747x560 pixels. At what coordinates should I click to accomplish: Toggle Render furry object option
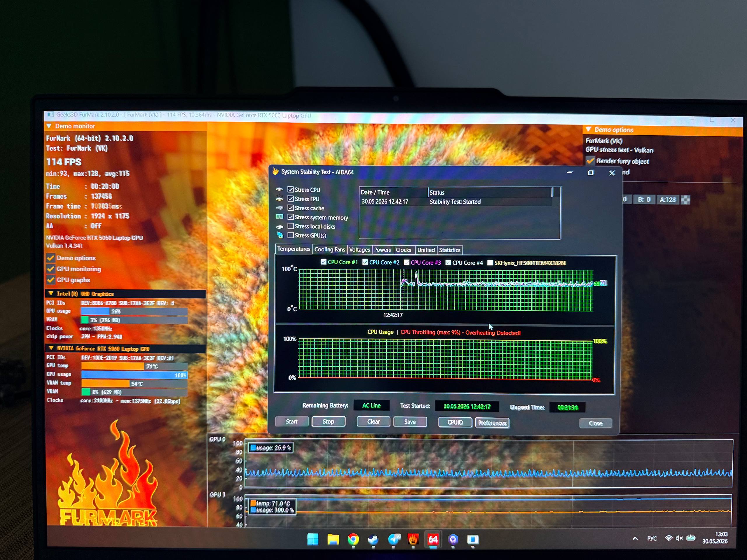[x=590, y=161]
